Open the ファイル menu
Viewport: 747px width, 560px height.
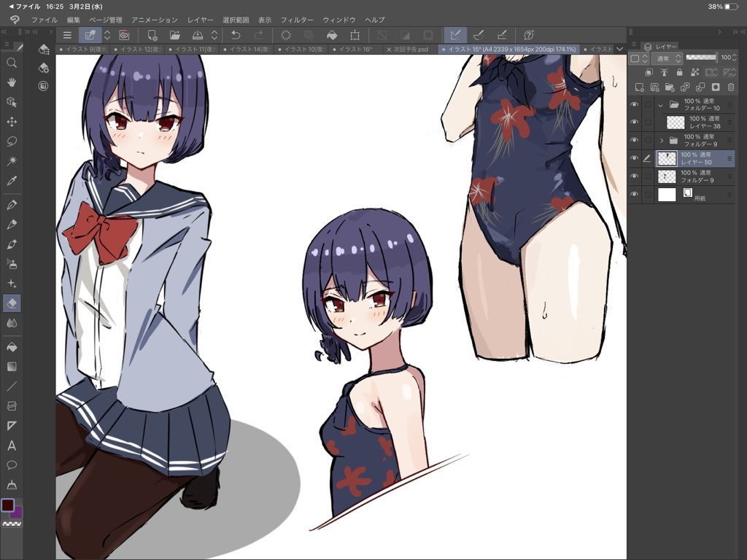(x=44, y=20)
